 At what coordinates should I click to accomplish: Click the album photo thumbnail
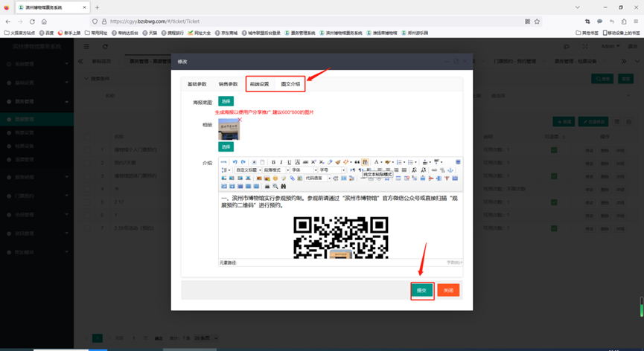coord(229,129)
